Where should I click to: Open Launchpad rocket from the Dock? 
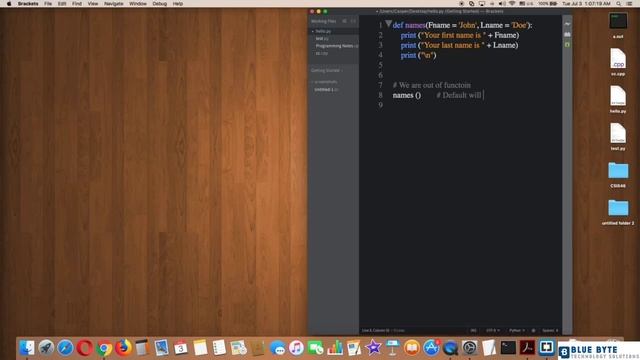point(46,348)
